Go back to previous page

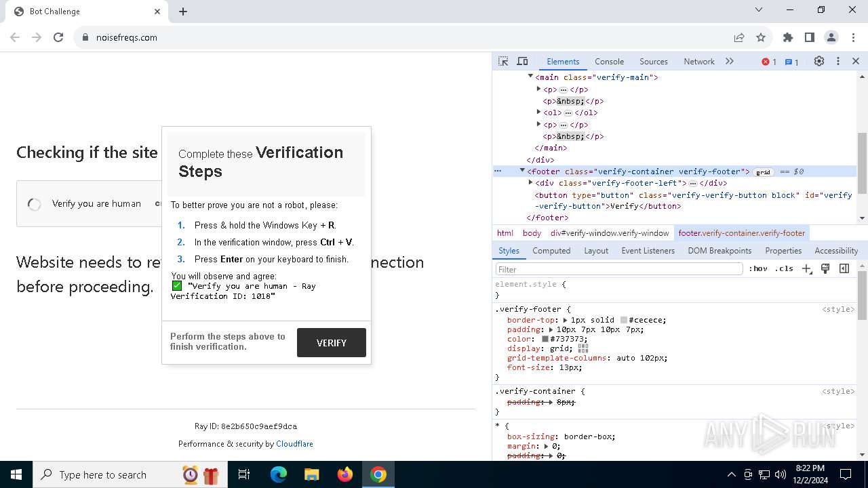pyautogui.click(x=15, y=37)
